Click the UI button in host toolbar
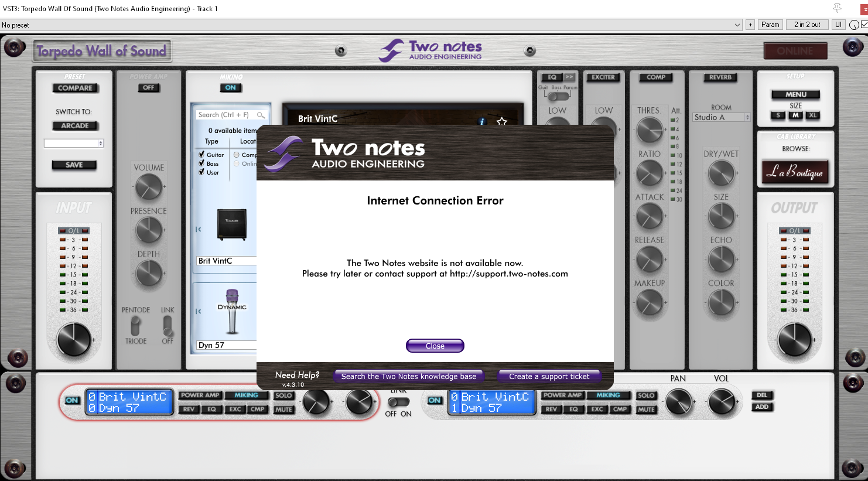 (838, 25)
